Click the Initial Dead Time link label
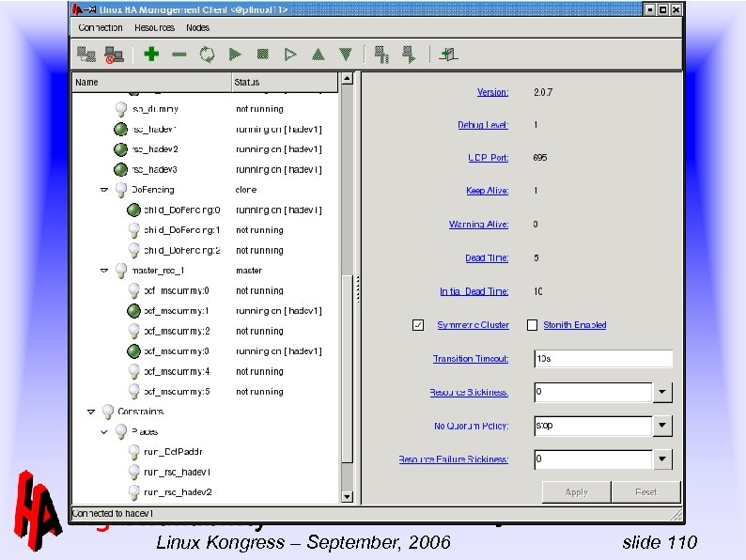The width and height of the screenshot is (746, 560). [x=474, y=291]
